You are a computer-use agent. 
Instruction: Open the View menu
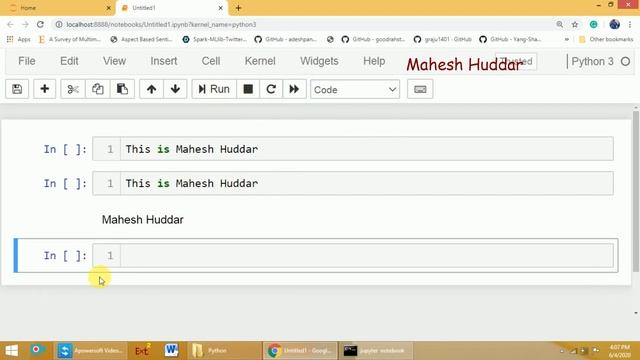click(x=114, y=61)
